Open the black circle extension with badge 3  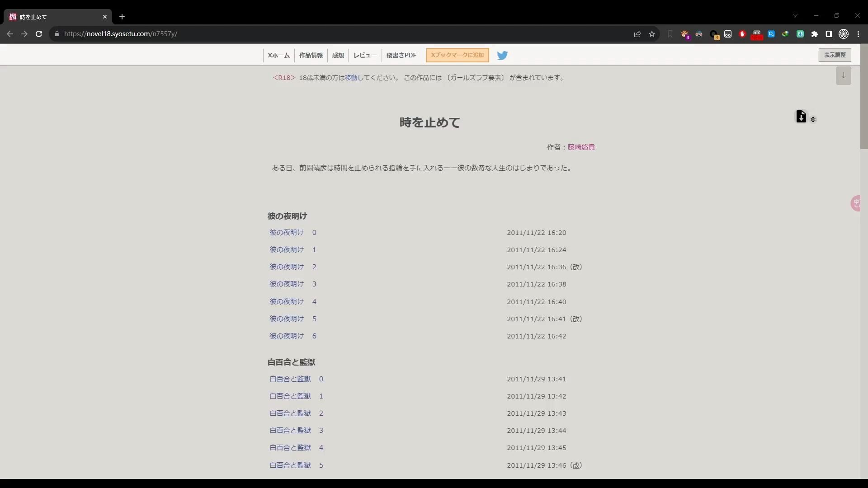714,34
